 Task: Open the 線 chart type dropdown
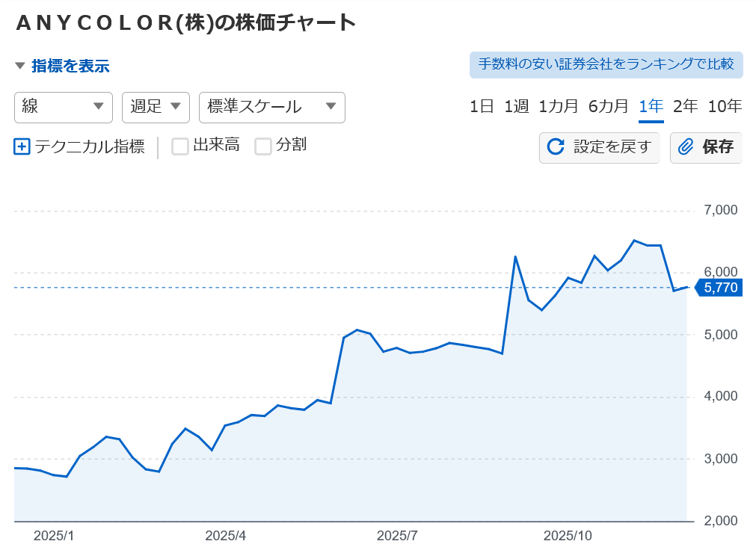click(64, 107)
